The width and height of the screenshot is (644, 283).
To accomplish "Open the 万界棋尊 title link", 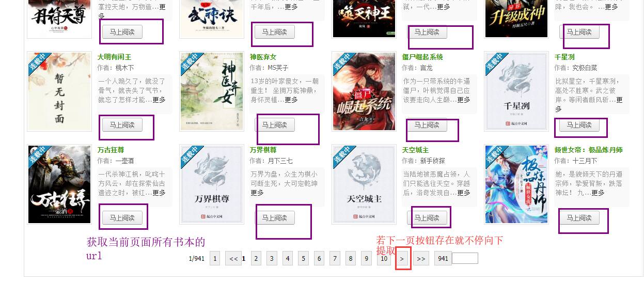I will coord(263,150).
